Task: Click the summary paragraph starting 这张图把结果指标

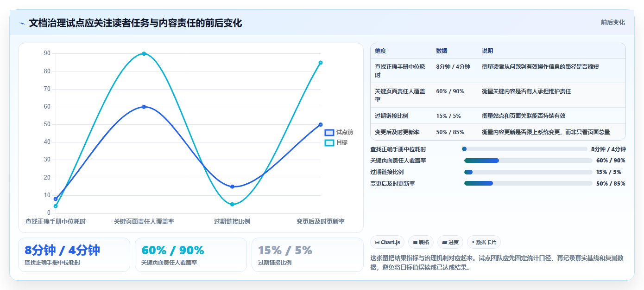Action: coord(497,263)
